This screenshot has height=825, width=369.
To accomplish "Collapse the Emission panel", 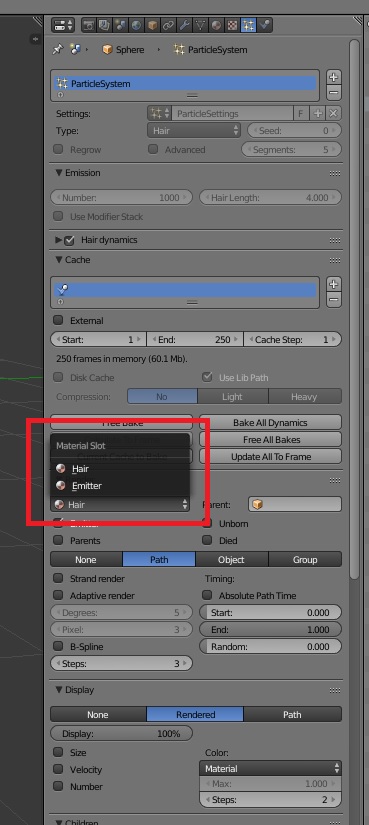I will click(58, 173).
